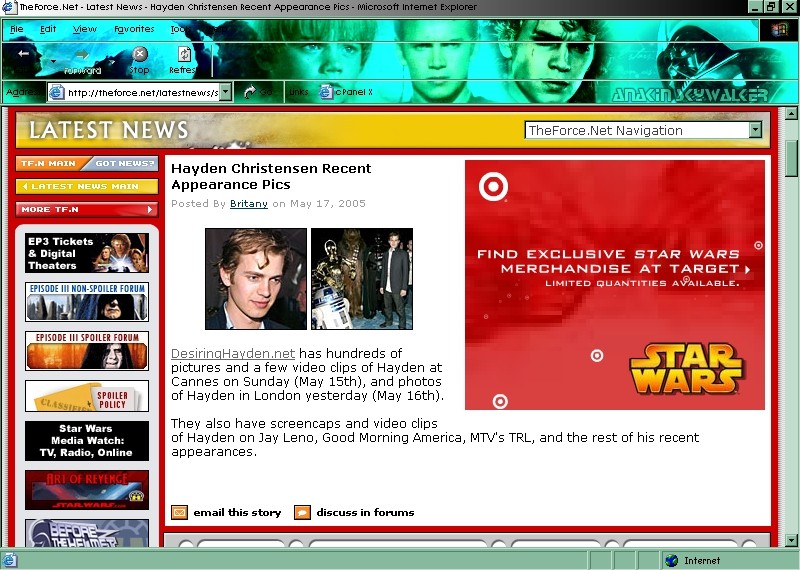800x570 pixels.
Task: Click the Target bullseye logo in ad
Action: (493, 186)
